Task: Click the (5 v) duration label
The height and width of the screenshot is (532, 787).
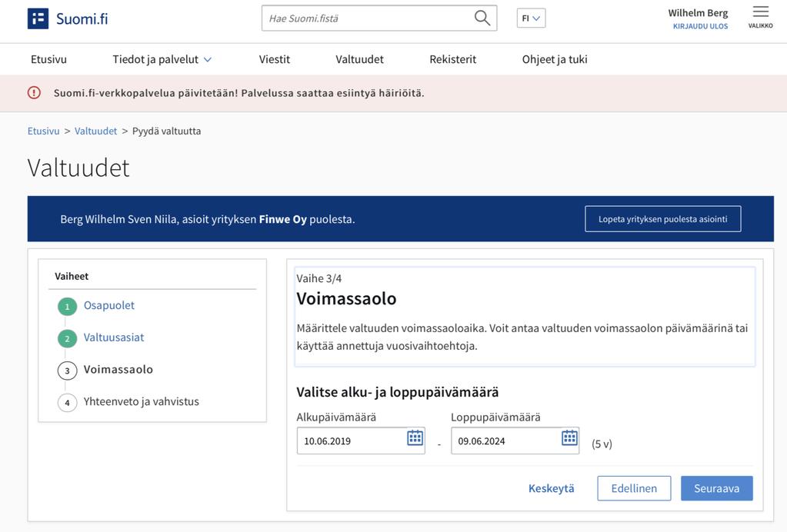Action: point(602,444)
